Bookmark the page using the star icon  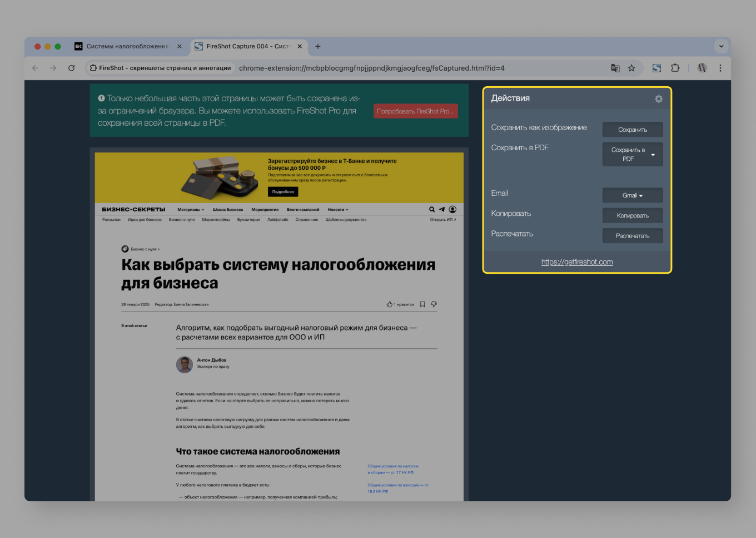click(x=631, y=67)
